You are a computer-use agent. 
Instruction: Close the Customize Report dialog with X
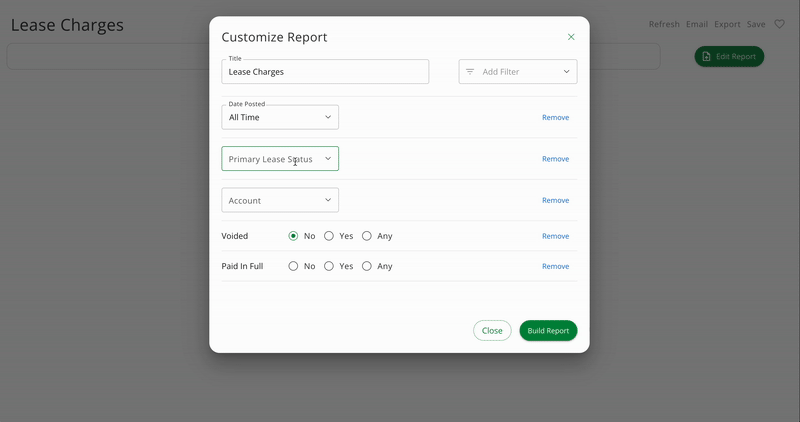(x=571, y=37)
